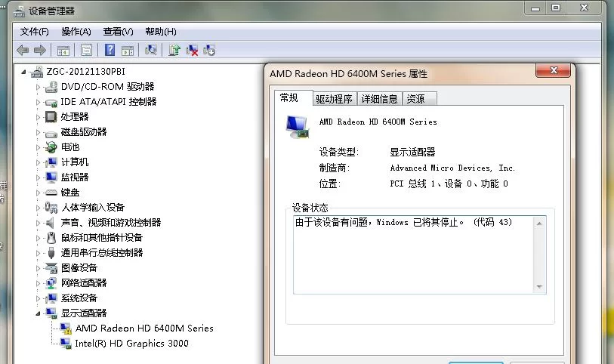
Task: Expand the 计算机 node arrow
Action: click(x=38, y=162)
